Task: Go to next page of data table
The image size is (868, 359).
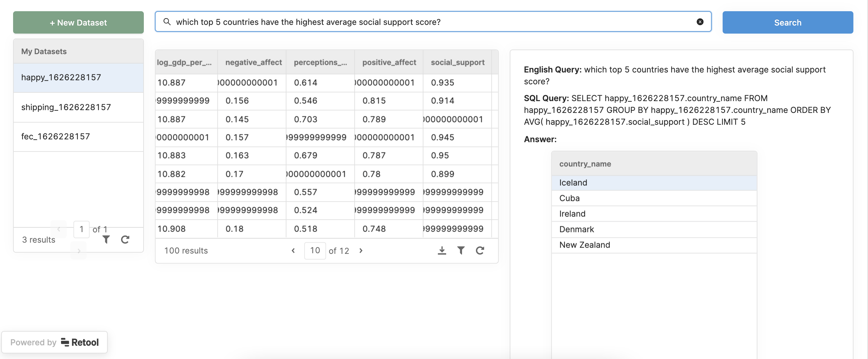Action: point(361,250)
